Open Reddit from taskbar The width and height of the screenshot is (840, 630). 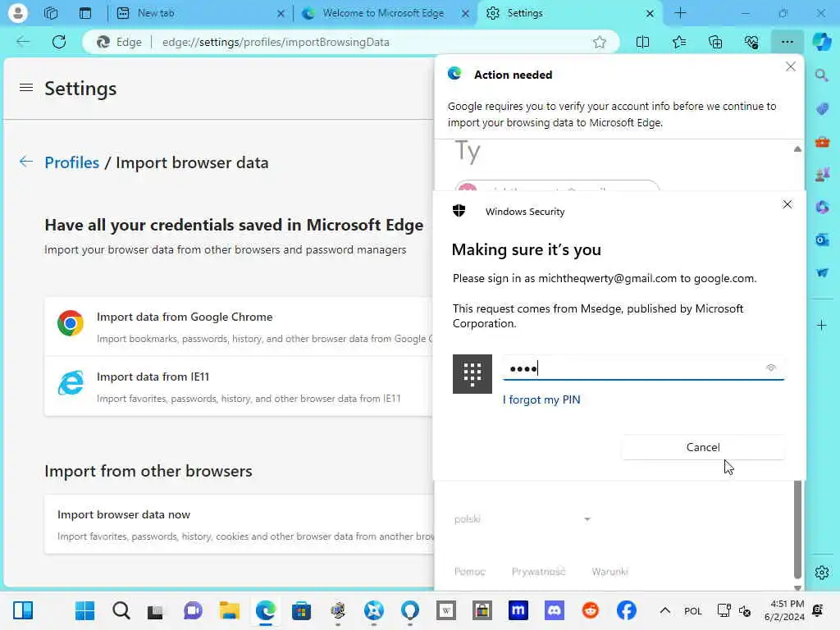coord(591,610)
